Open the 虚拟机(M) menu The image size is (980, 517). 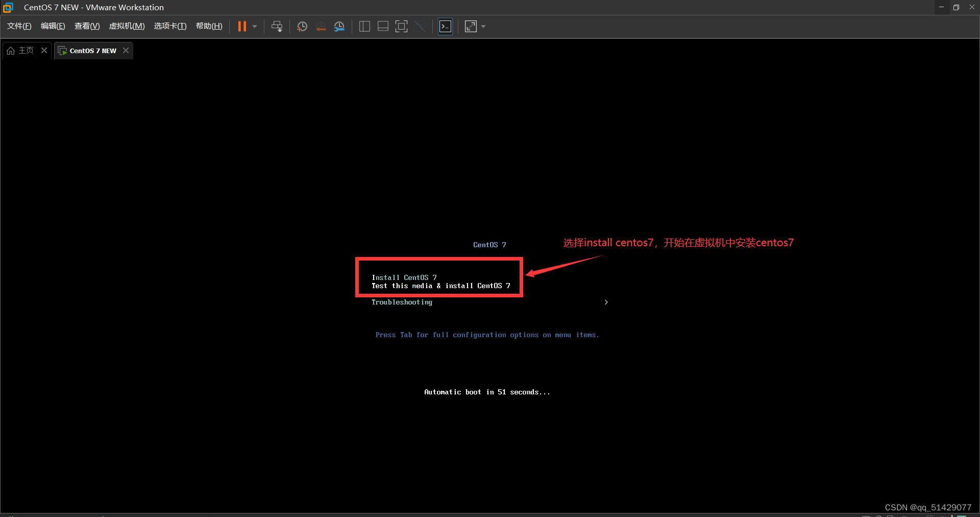(127, 26)
